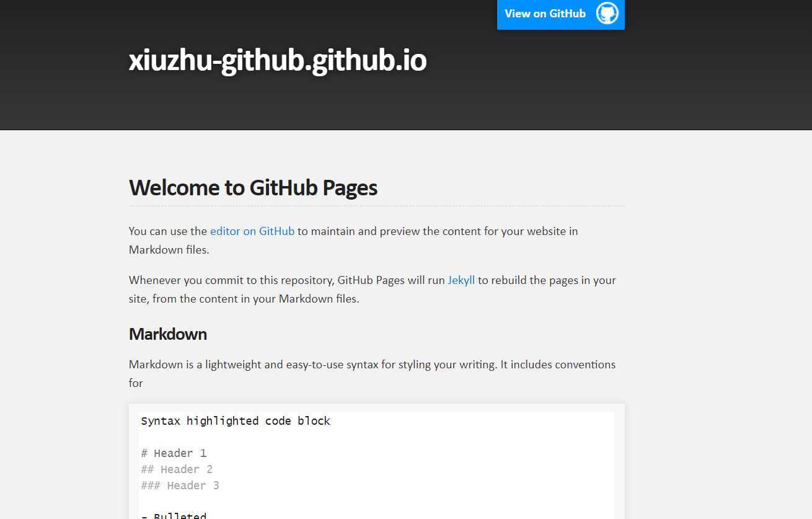Click the '### Header 3' code line
Screen dimensions: 812x519
180,486
